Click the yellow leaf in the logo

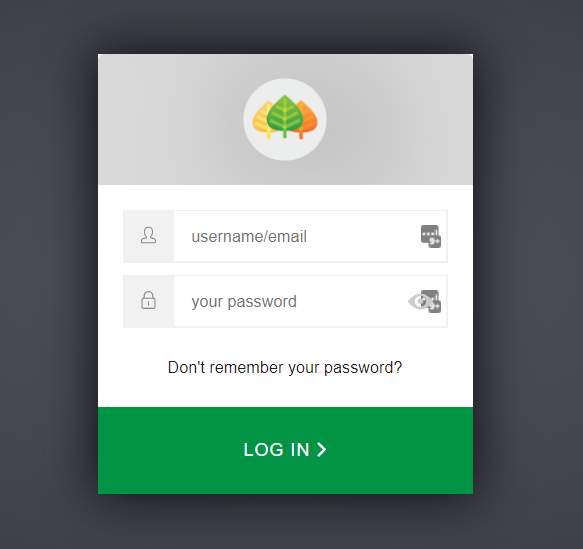[x=262, y=120]
